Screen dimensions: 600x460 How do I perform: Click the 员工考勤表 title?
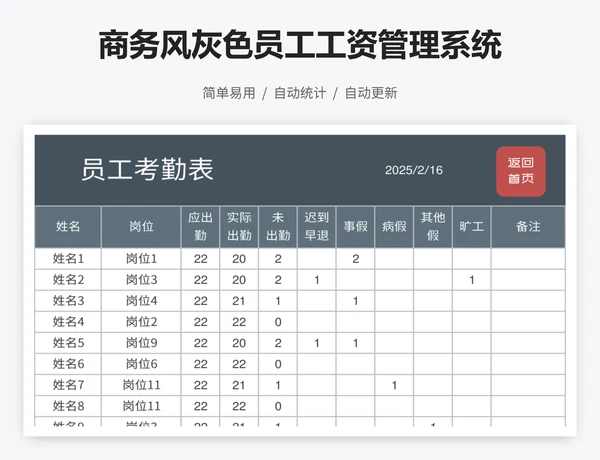pos(147,170)
